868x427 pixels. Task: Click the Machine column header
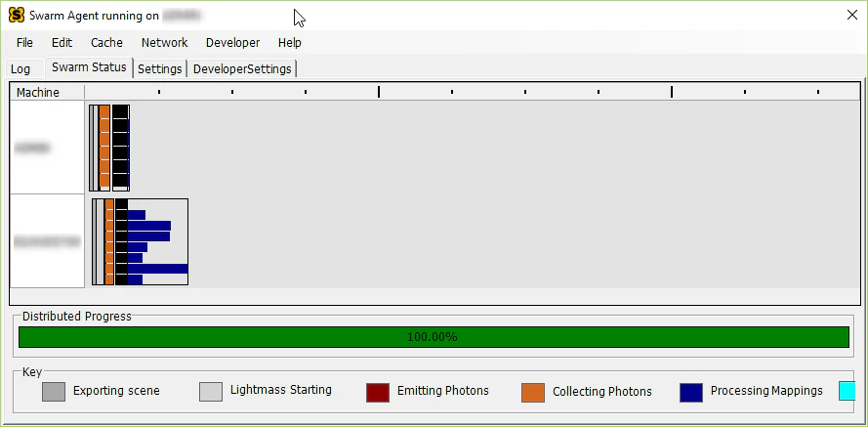pyautogui.click(x=47, y=93)
